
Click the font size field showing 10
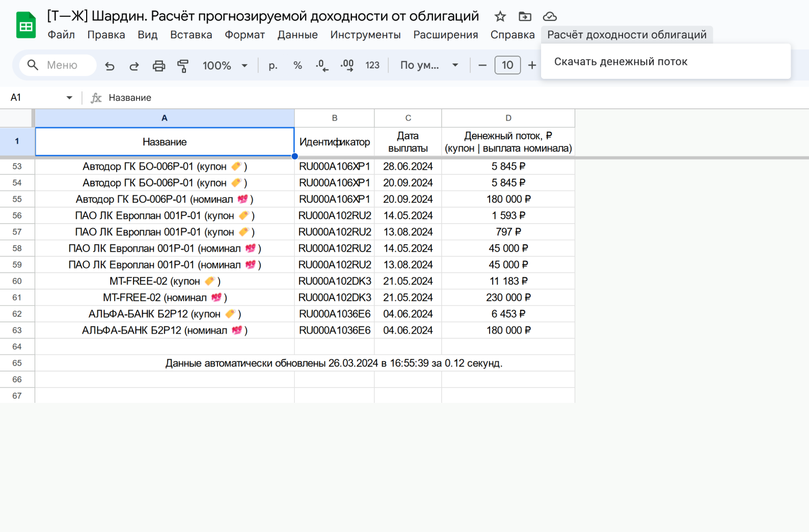point(507,65)
